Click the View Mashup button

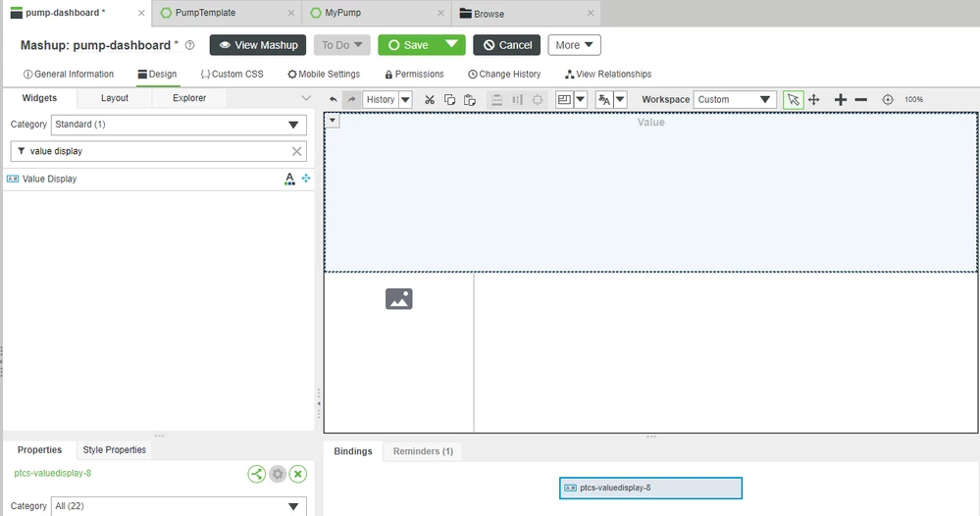[258, 45]
